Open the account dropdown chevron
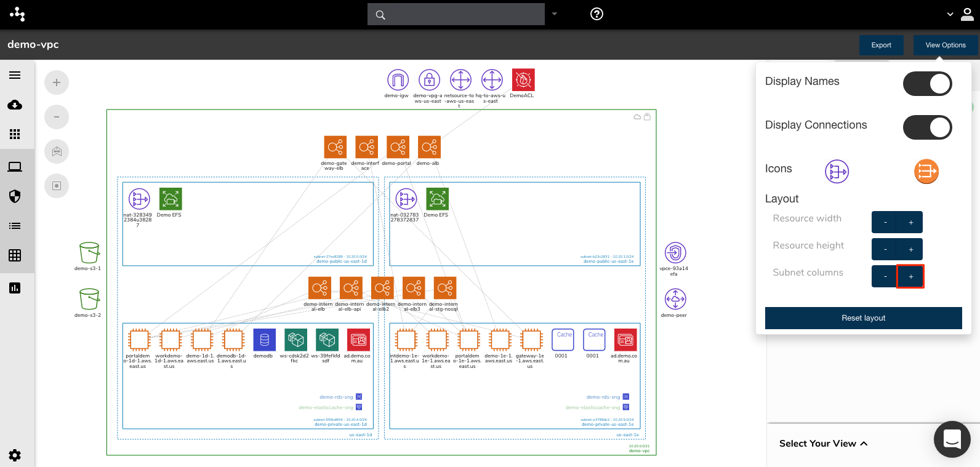 point(950,14)
